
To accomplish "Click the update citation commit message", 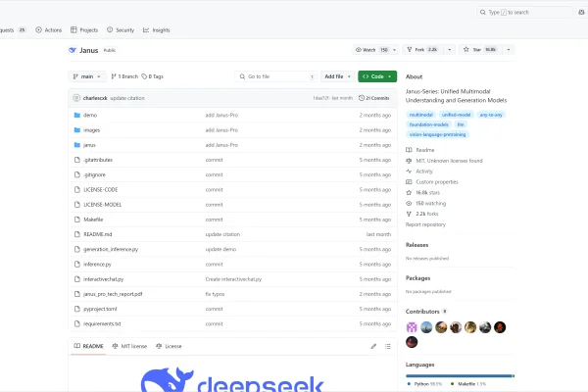I will pyautogui.click(x=127, y=98).
